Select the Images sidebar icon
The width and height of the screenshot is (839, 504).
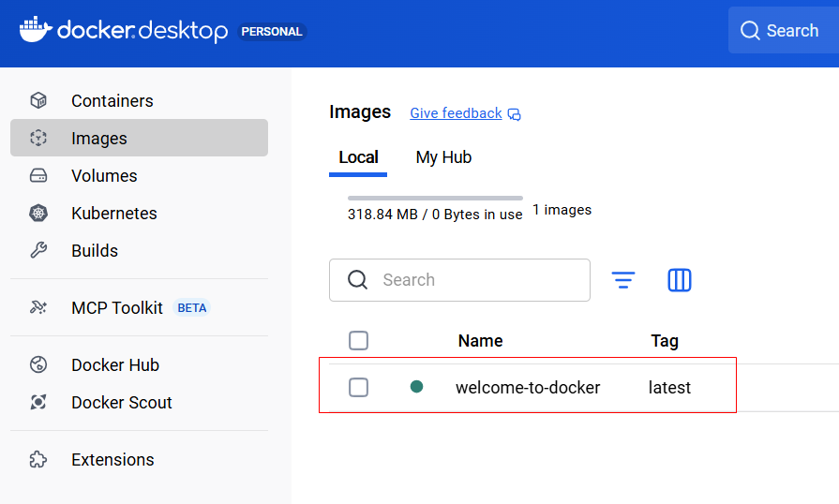tap(38, 138)
